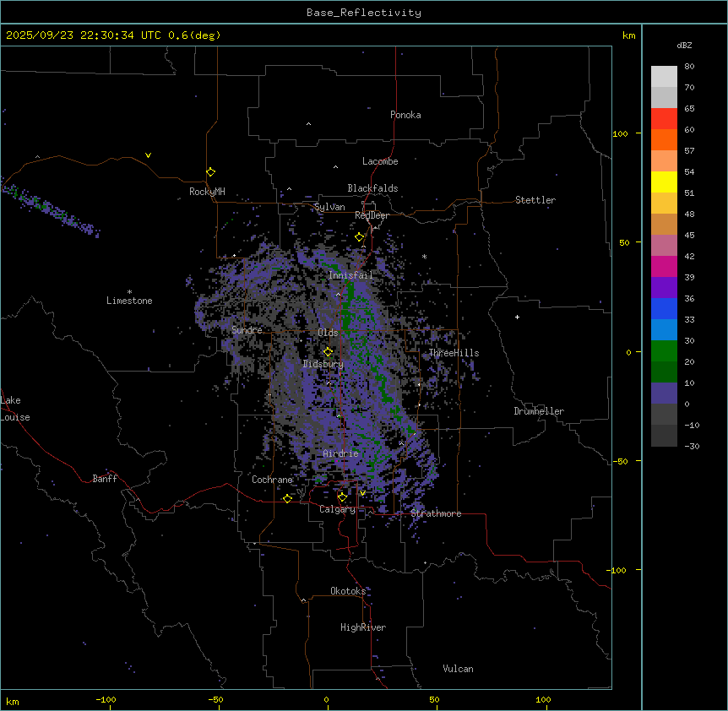Select the bright yellow swatch in legend
Viewport: 728px width, 711px height.
point(664,182)
